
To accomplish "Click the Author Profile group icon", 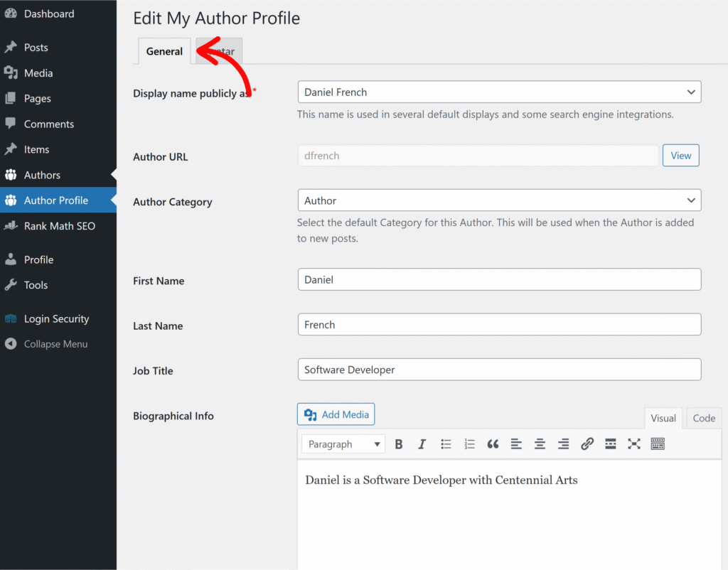I will pyautogui.click(x=11, y=200).
